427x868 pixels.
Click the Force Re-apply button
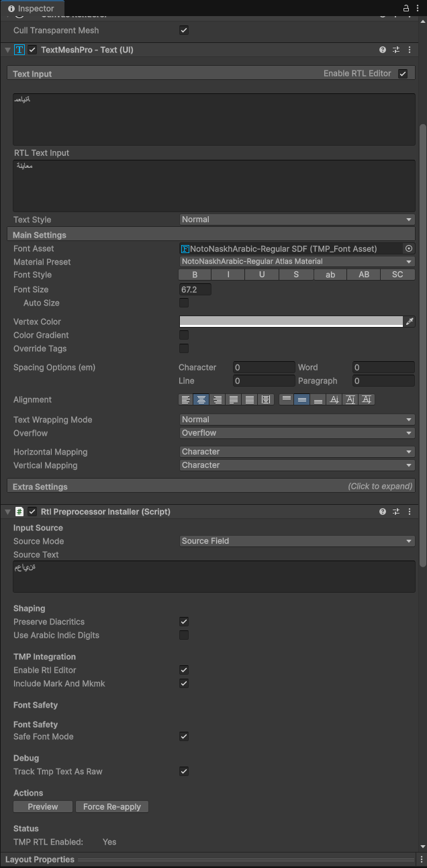click(x=112, y=807)
